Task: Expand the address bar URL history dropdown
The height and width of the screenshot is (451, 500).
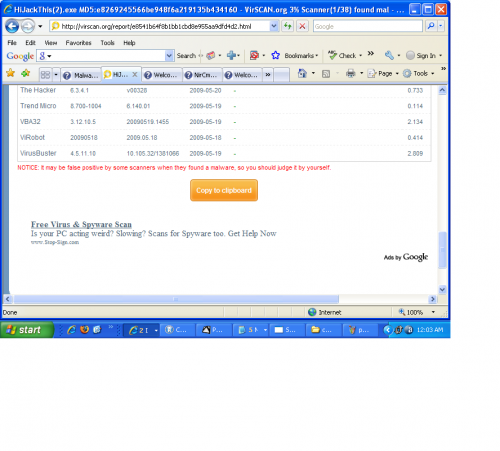Action: click(274, 26)
